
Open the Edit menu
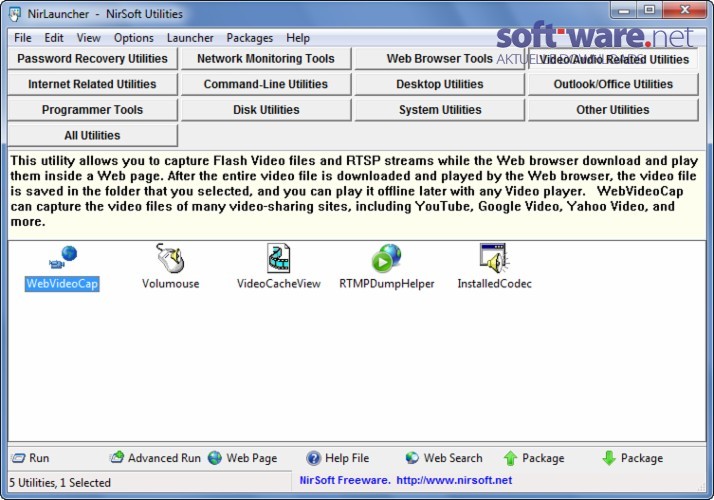coord(54,38)
